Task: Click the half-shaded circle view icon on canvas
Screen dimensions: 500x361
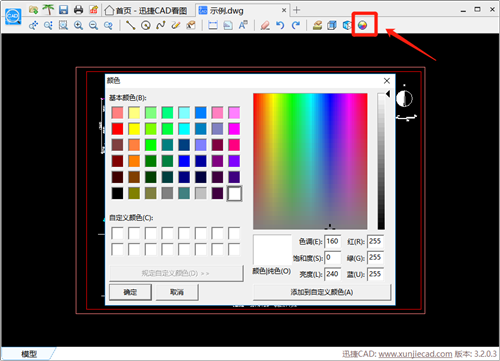Action: 404,99
